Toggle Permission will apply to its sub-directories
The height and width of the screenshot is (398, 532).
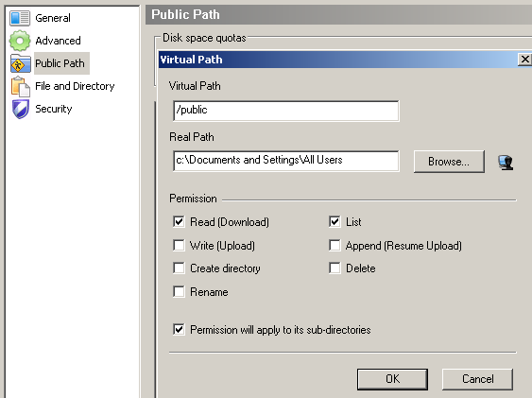179,330
